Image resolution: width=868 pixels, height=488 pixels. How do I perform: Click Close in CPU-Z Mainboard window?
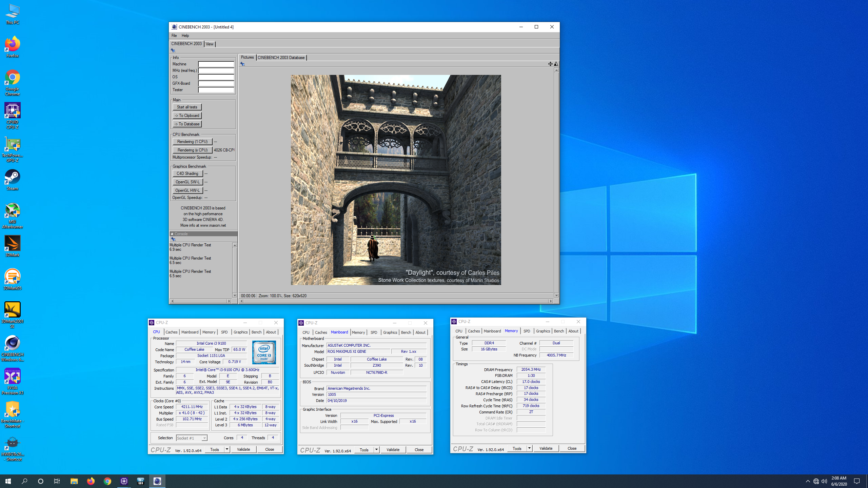pyautogui.click(x=419, y=450)
